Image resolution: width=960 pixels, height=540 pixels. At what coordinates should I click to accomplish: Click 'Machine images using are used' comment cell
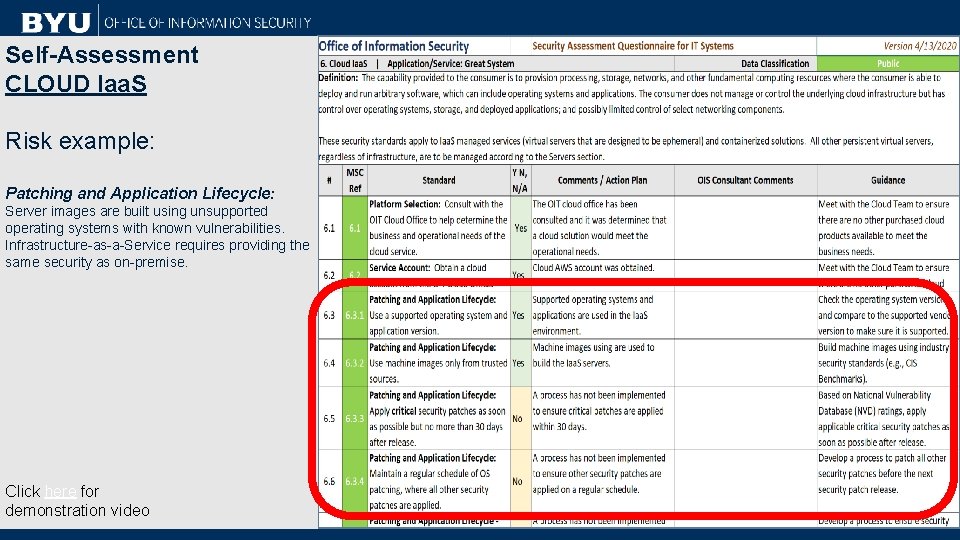(602, 363)
